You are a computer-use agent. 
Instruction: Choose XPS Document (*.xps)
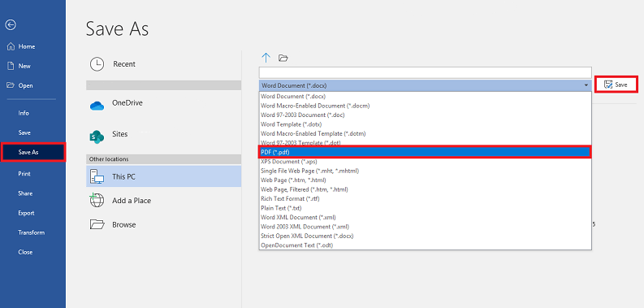pyautogui.click(x=425, y=162)
